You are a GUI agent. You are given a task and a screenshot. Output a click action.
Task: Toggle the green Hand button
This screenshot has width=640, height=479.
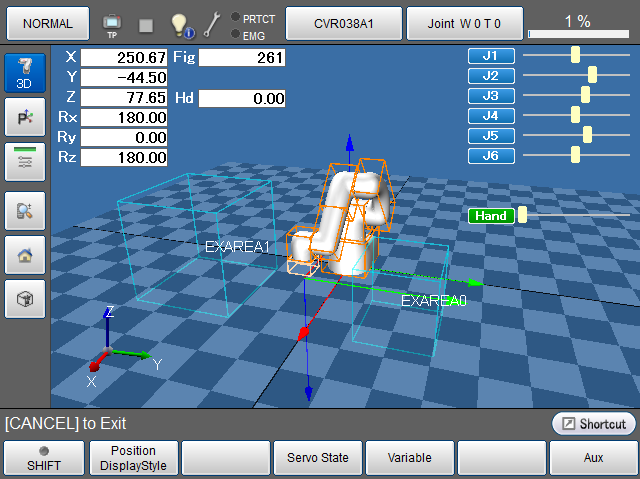click(x=491, y=215)
